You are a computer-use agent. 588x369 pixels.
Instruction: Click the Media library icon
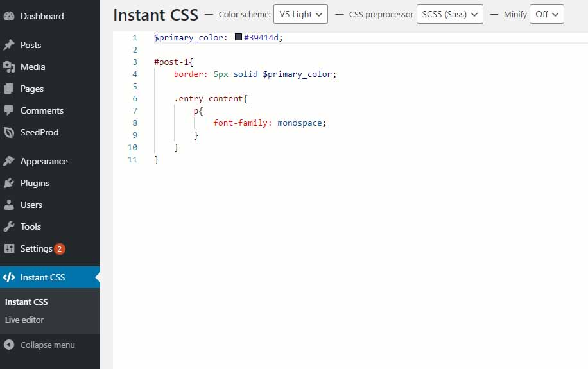click(x=9, y=67)
